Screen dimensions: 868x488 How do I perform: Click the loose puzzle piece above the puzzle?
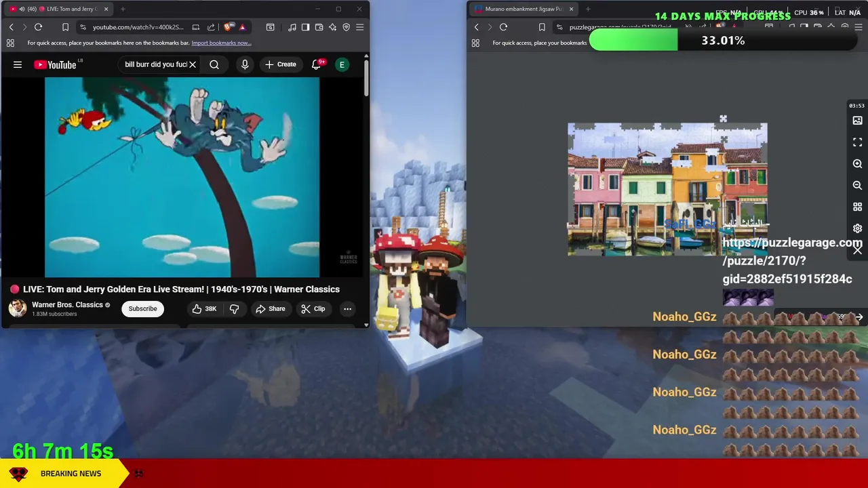(723, 119)
